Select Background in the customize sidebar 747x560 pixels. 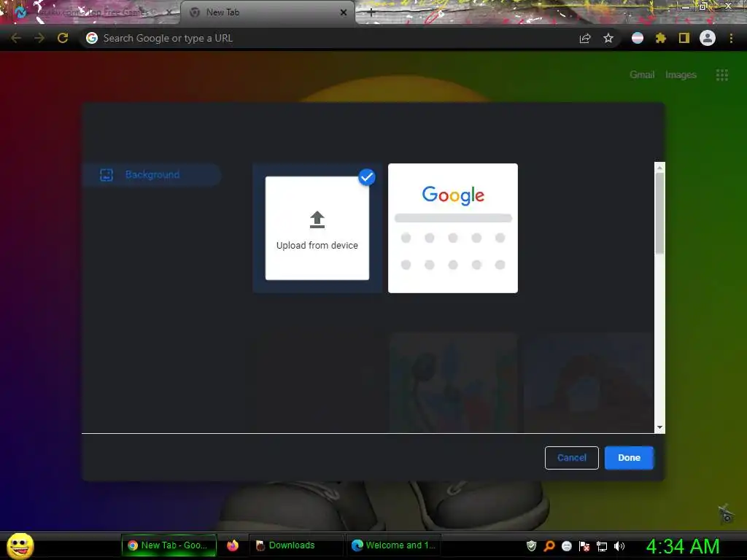(x=152, y=175)
